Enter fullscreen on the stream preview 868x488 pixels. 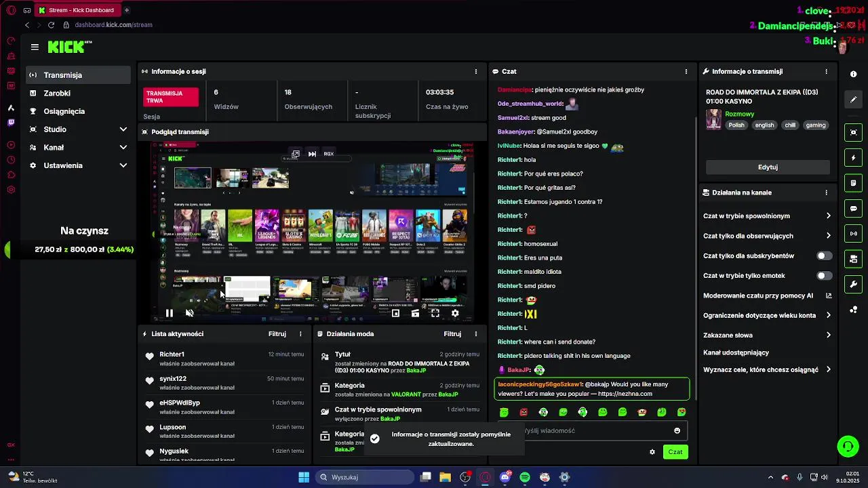coord(435,313)
